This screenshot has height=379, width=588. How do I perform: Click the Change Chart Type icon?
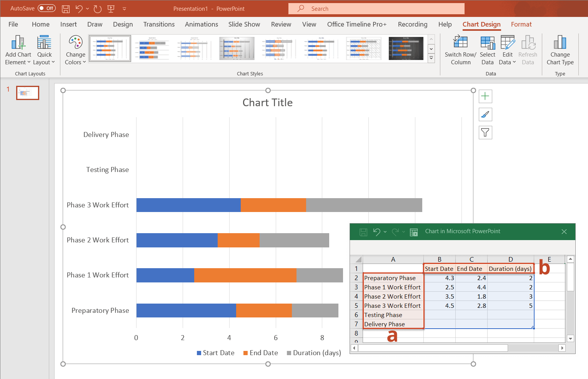[x=560, y=43]
